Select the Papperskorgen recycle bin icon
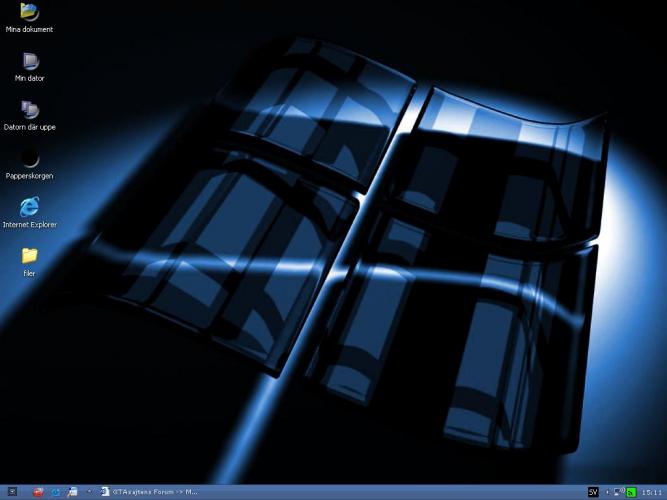The image size is (667, 500). (29, 159)
